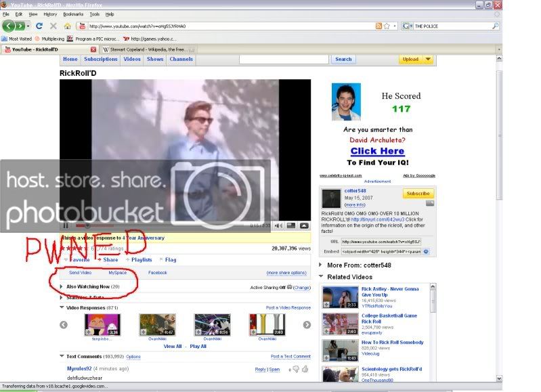Flag the video
541x392 pixels.
[171, 259]
